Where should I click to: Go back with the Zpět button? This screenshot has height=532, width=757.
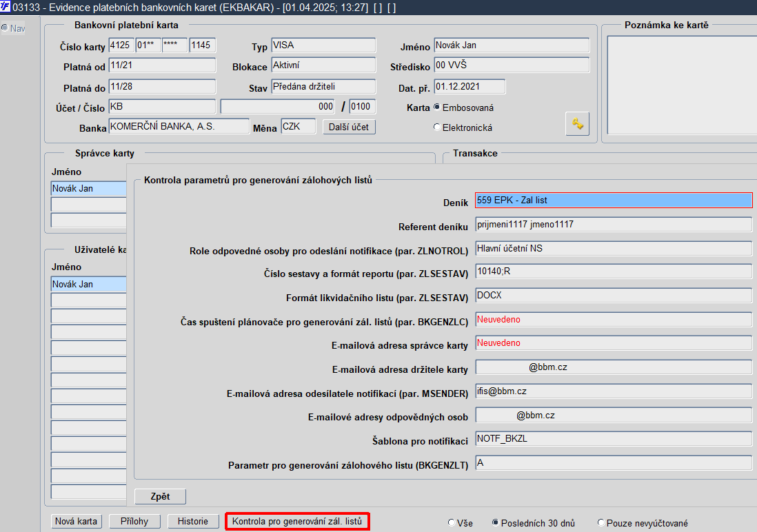tap(160, 496)
